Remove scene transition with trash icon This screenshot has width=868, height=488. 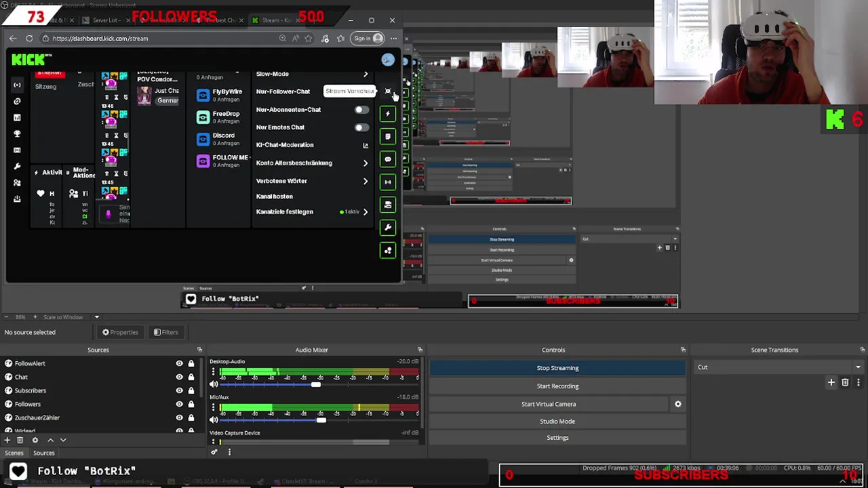pos(845,383)
